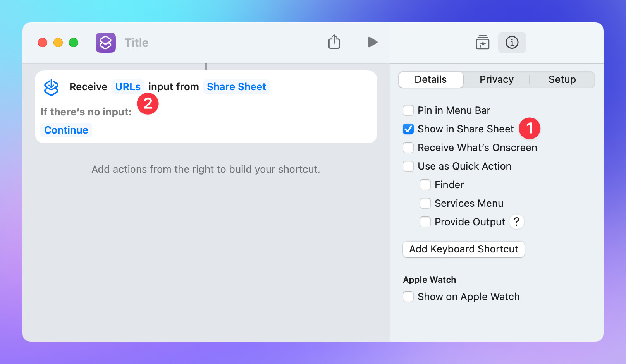
Task: Enable Pin in Menu Bar checkbox
Action: click(x=408, y=110)
